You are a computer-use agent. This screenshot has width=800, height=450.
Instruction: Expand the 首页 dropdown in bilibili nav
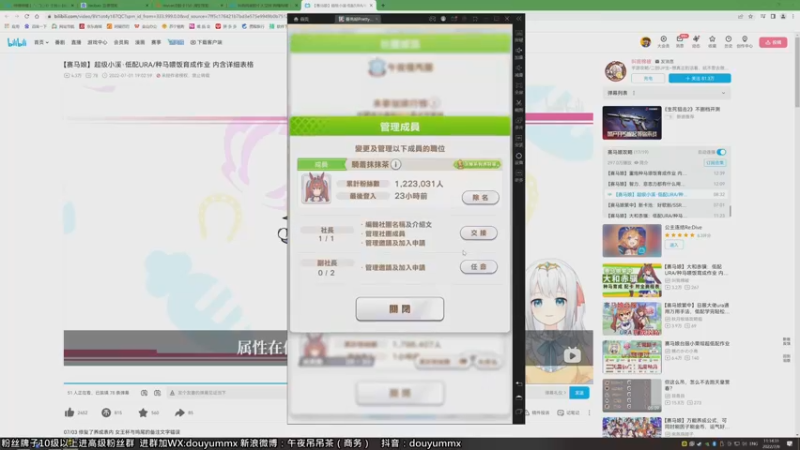[41, 42]
